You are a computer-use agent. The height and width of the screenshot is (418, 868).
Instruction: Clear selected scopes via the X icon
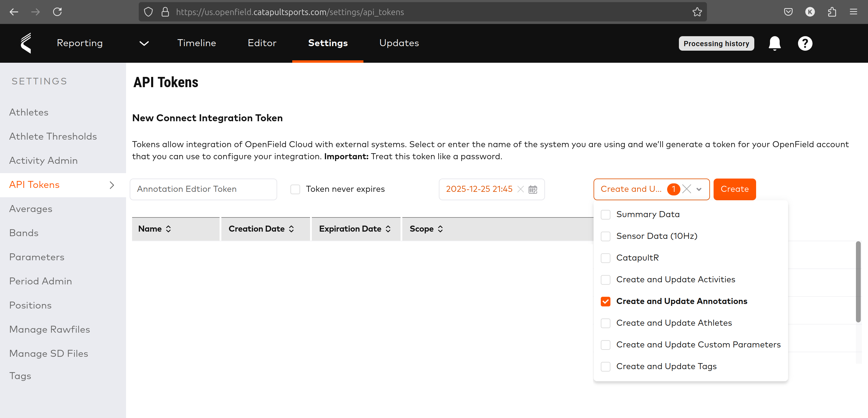(x=686, y=189)
